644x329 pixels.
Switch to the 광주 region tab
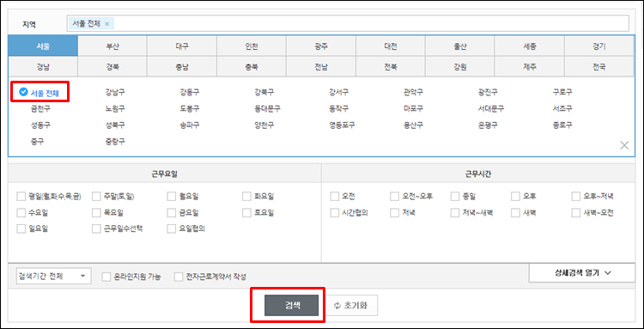tap(321, 46)
